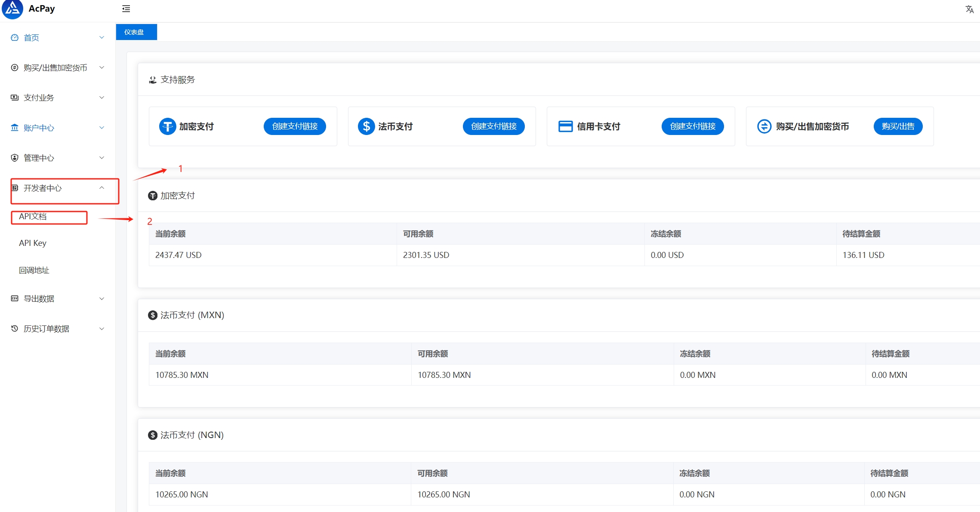
Task: Switch to the 仪表盘 tab
Action: (136, 31)
